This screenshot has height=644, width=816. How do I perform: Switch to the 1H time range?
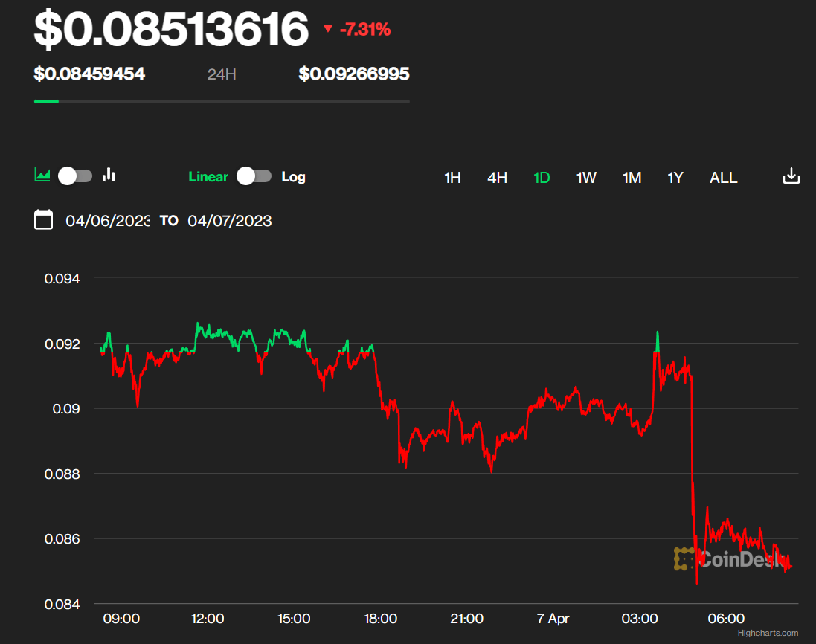click(452, 178)
